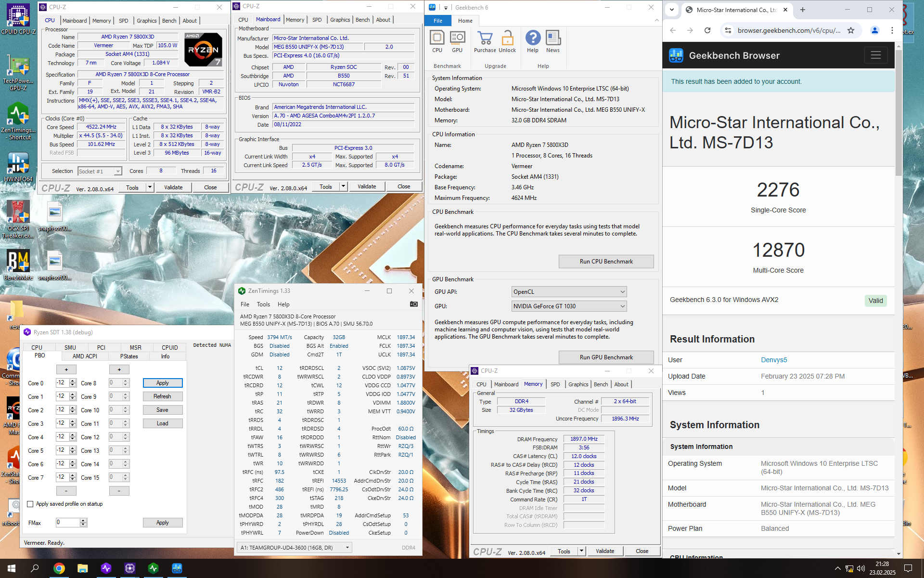
Task: Open About tab in CPU-Z Memory window
Action: pyautogui.click(x=621, y=384)
